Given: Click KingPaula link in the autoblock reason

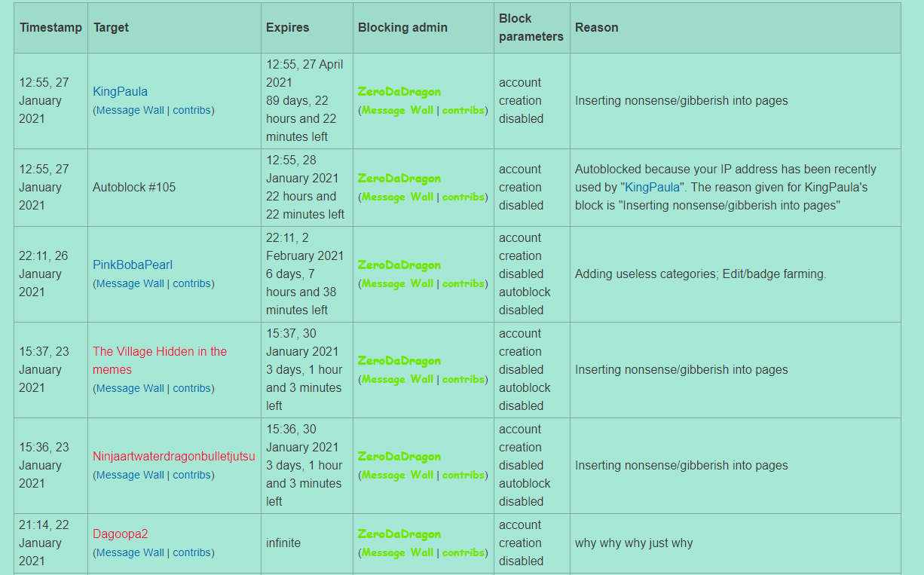Looking at the screenshot, I should [652, 187].
